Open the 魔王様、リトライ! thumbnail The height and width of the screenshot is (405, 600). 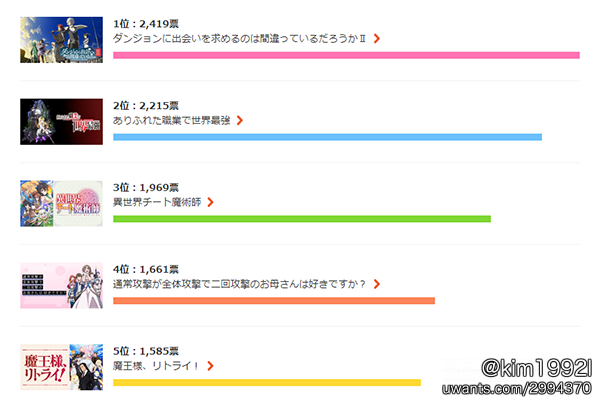(x=62, y=367)
